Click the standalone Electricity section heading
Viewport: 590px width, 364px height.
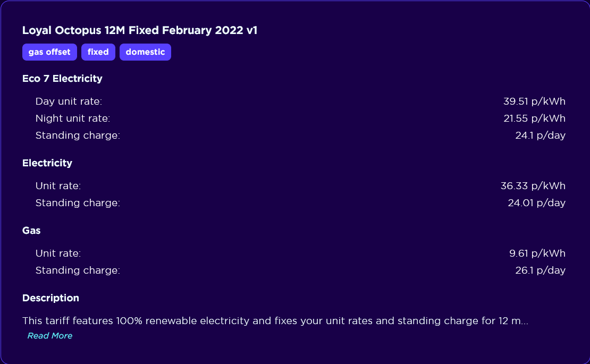click(x=47, y=163)
